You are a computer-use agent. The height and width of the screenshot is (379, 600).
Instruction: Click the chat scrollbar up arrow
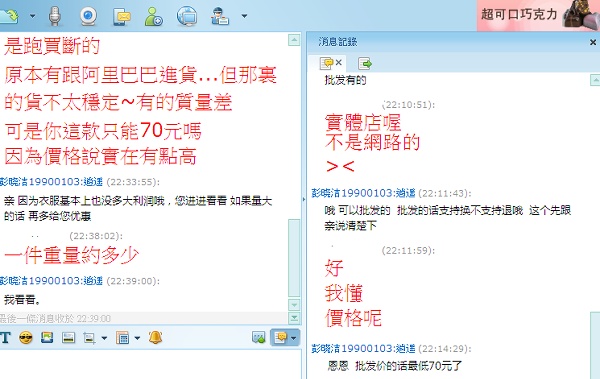[x=294, y=40]
